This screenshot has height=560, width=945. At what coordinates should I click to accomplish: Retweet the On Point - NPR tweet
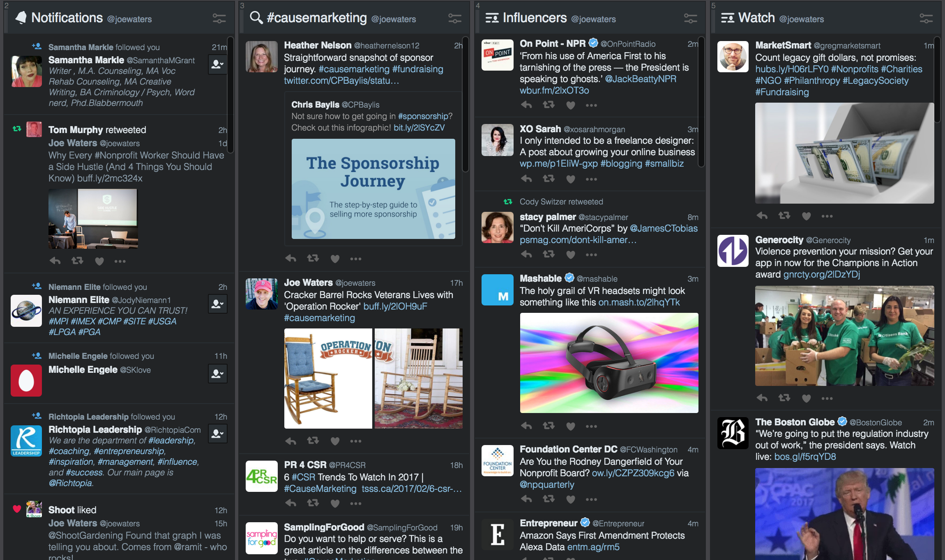pyautogui.click(x=549, y=105)
